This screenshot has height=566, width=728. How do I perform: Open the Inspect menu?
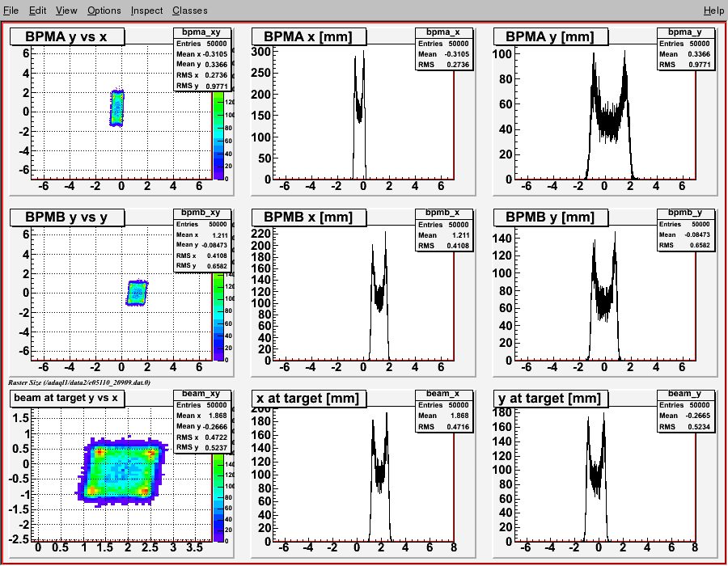[146, 11]
